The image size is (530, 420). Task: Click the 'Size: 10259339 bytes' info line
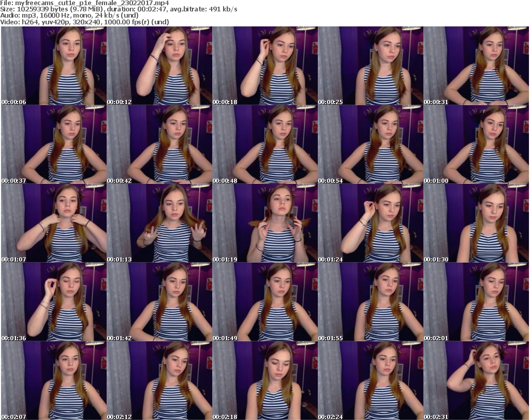[x=119, y=9]
